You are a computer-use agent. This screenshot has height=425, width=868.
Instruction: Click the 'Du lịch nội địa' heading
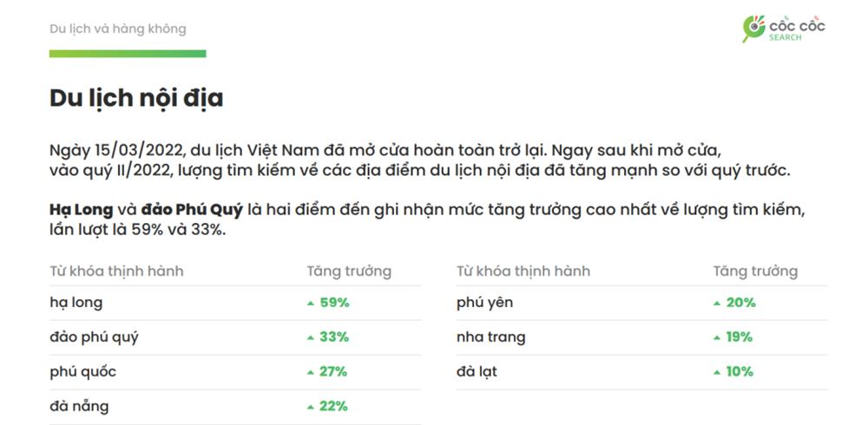[136, 98]
